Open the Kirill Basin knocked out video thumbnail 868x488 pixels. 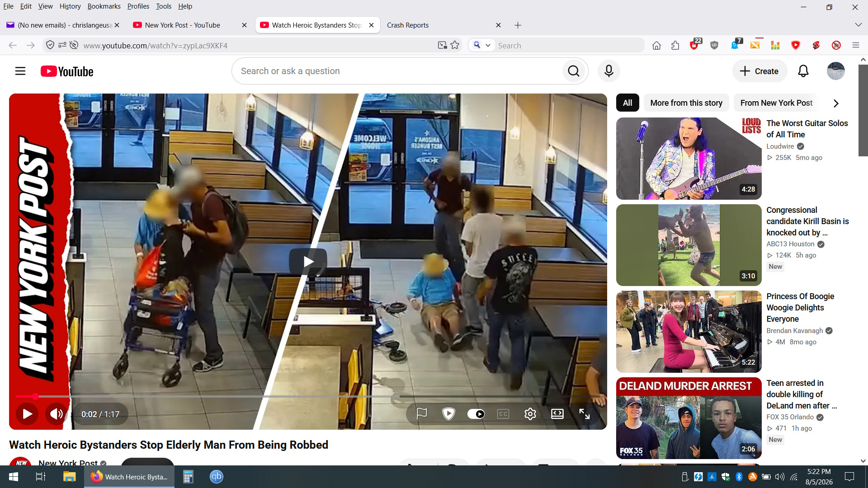[689, 245]
